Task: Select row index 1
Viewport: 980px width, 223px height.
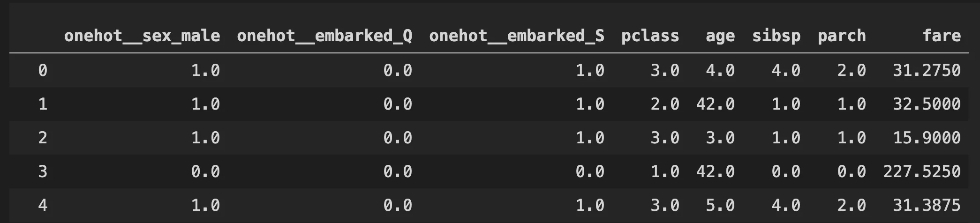Action: 43,104
